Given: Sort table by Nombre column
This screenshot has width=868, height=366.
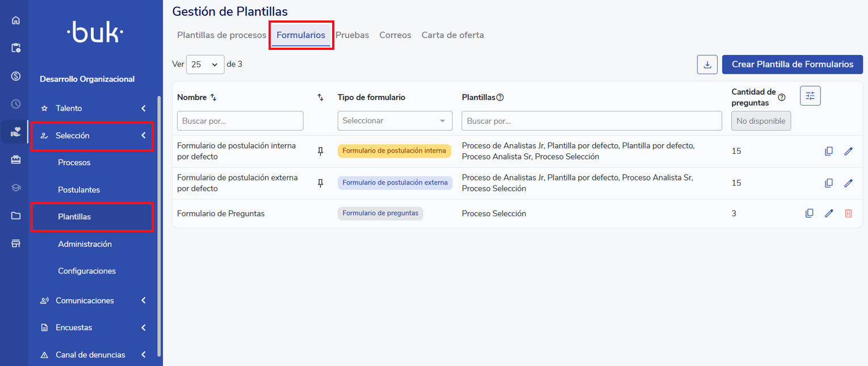Looking at the screenshot, I should pos(213,98).
